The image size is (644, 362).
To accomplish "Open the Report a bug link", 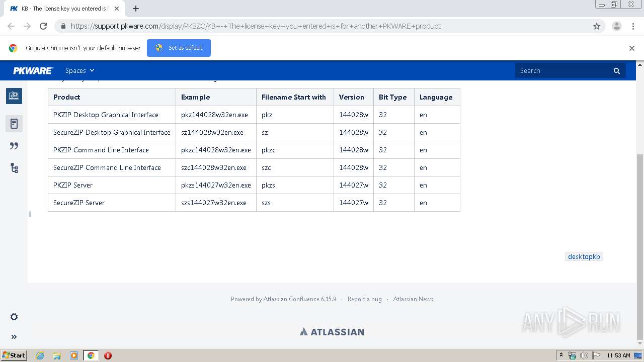I will pos(364,299).
